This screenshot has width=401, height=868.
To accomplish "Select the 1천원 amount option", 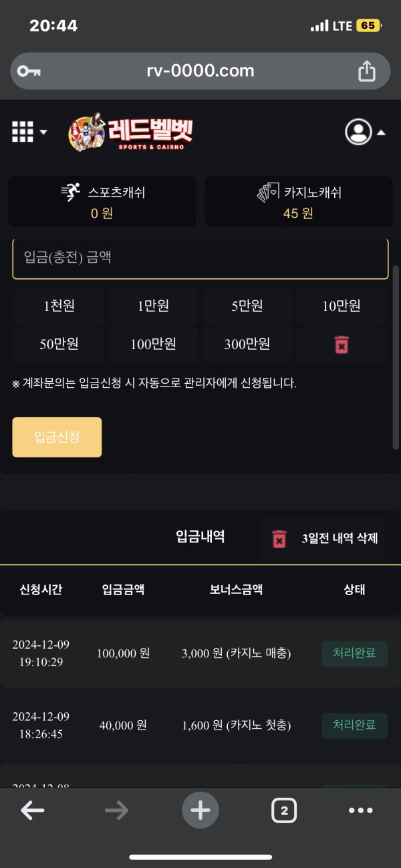I will [59, 306].
